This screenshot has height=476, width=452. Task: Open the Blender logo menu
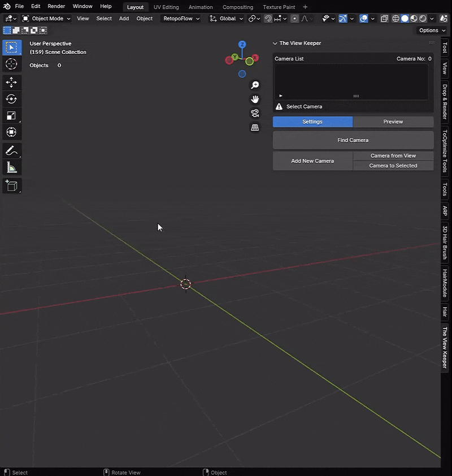point(7,6)
